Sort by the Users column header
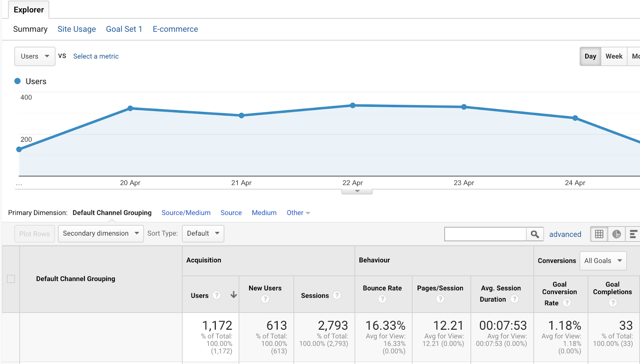 pyautogui.click(x=200, y=296)
